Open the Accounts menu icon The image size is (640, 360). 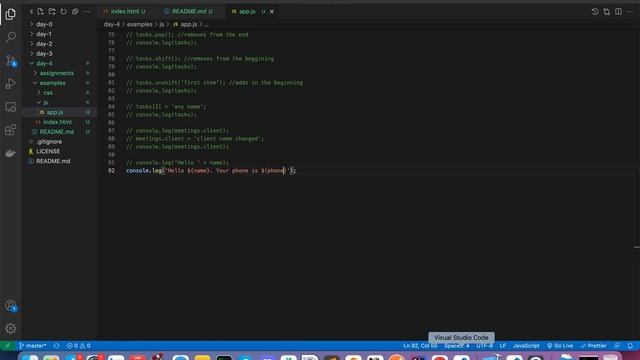[11, 306]
